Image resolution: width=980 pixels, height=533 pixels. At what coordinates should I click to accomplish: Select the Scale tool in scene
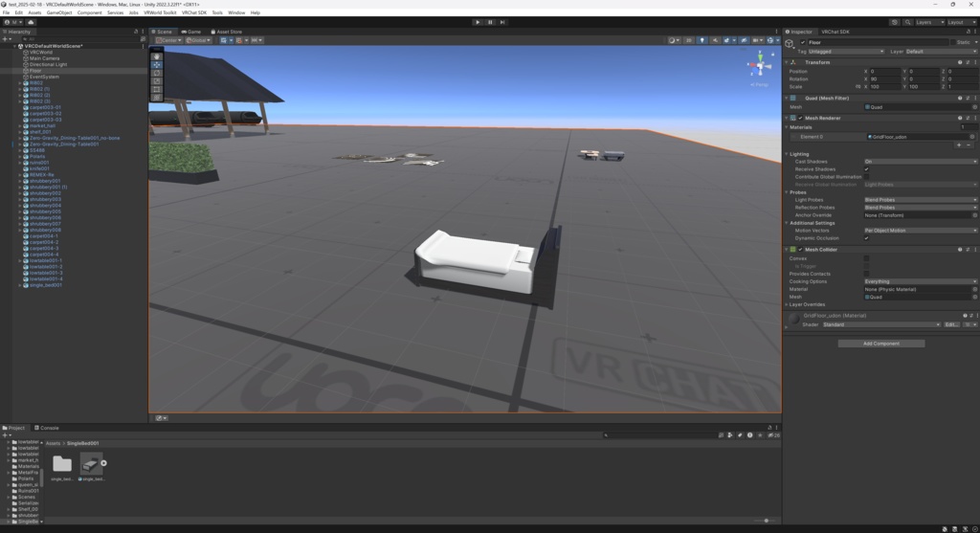(x=157, y=81)
